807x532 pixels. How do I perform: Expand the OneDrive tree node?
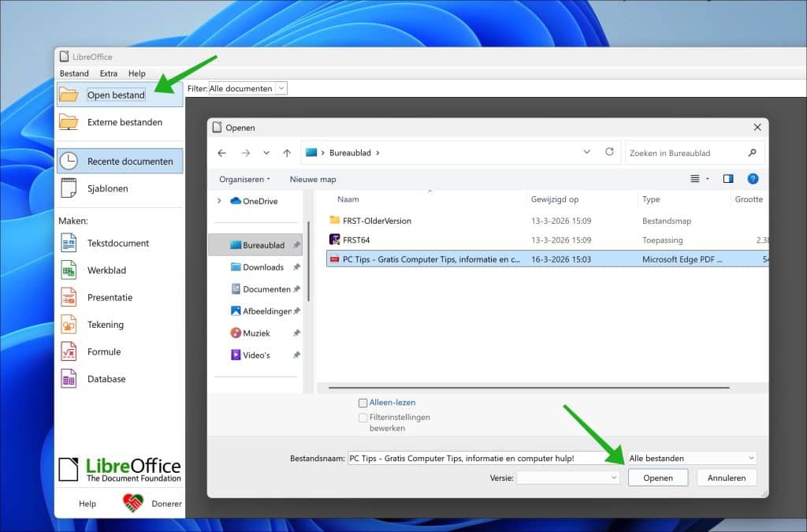pyautogui.click(x=219, y=201)
